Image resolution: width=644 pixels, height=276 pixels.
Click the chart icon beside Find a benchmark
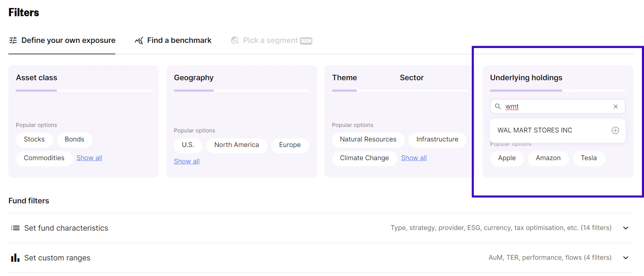click(x=139, y=40)
